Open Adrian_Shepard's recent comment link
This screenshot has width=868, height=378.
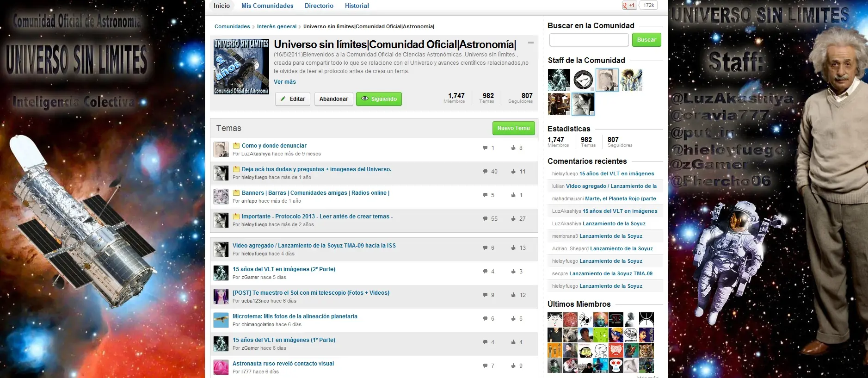pos(622,249)
